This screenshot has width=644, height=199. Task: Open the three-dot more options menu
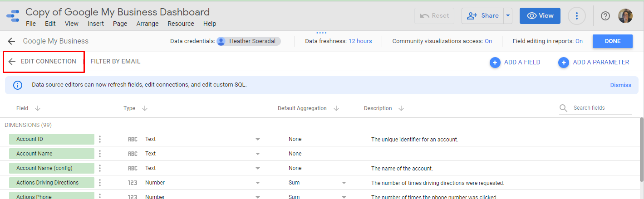576,16
